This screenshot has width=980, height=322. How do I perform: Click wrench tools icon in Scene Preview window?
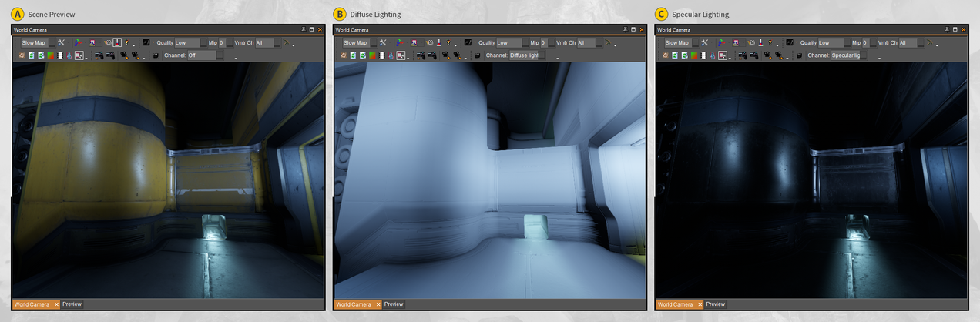tap(61, 42)
